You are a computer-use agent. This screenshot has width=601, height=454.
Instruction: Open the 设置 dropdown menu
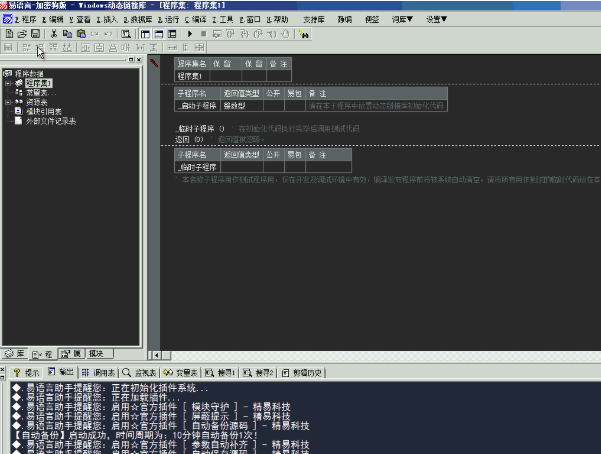437,19
